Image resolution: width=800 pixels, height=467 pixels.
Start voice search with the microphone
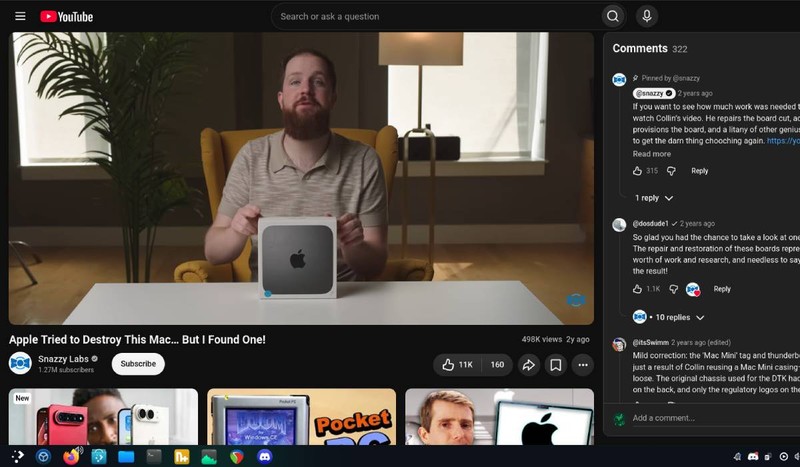click(646, 16)
